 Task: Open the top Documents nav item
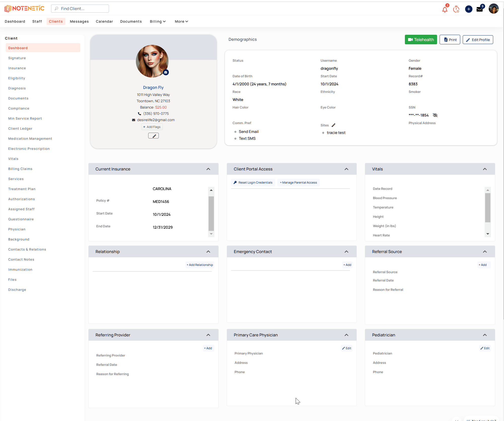[131, 21]
